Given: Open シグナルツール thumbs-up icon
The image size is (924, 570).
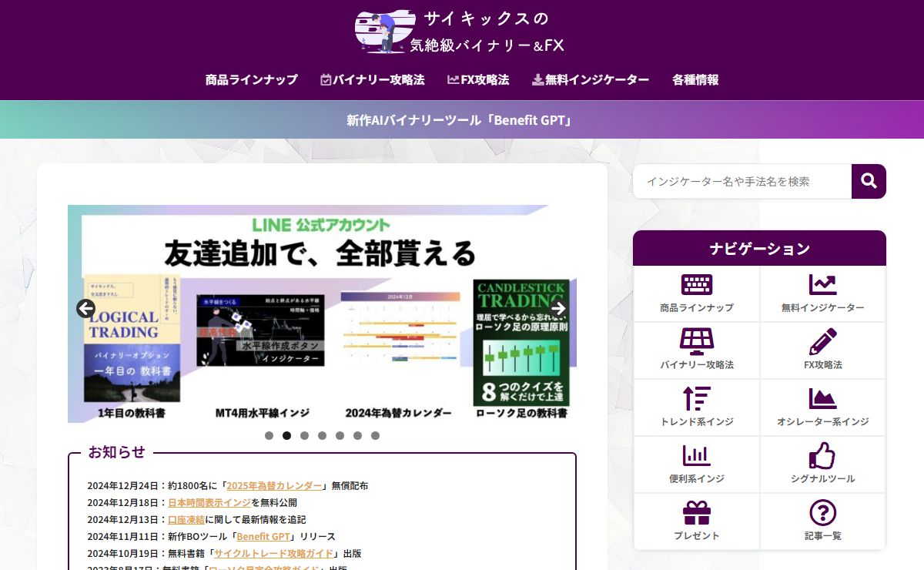Looking at the screenshot, I should click(823, 455).
